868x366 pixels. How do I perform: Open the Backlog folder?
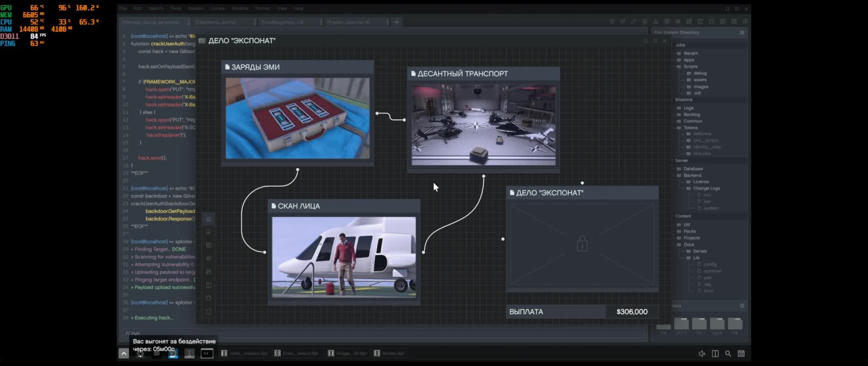(x=688, y=115)
